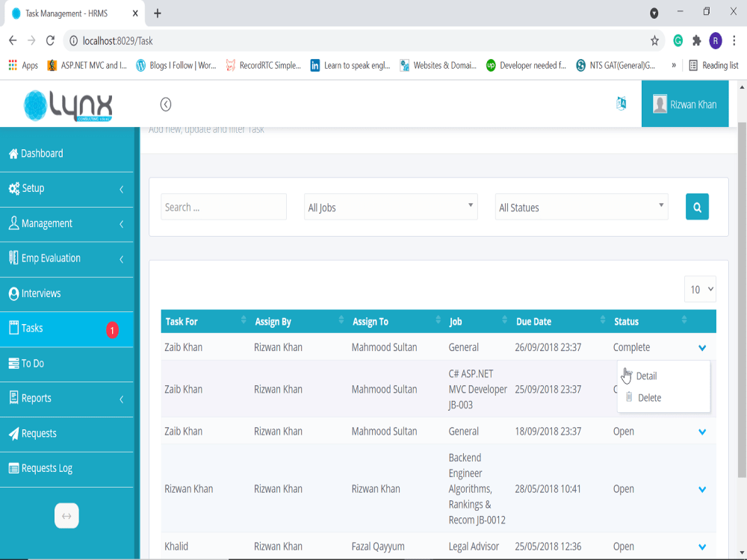
Task: Close the Task Management - HRMS tab
Action: [x=135, y=13]
